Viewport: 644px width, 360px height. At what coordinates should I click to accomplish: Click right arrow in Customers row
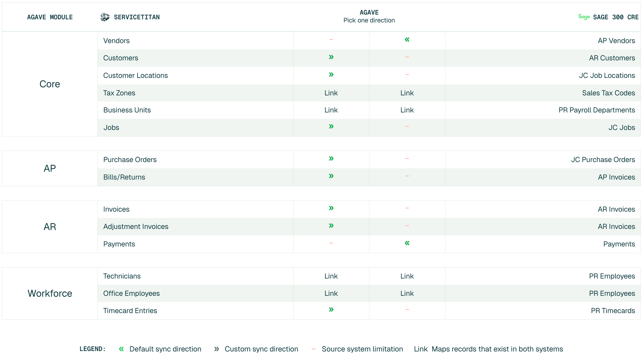click(331, 57)
